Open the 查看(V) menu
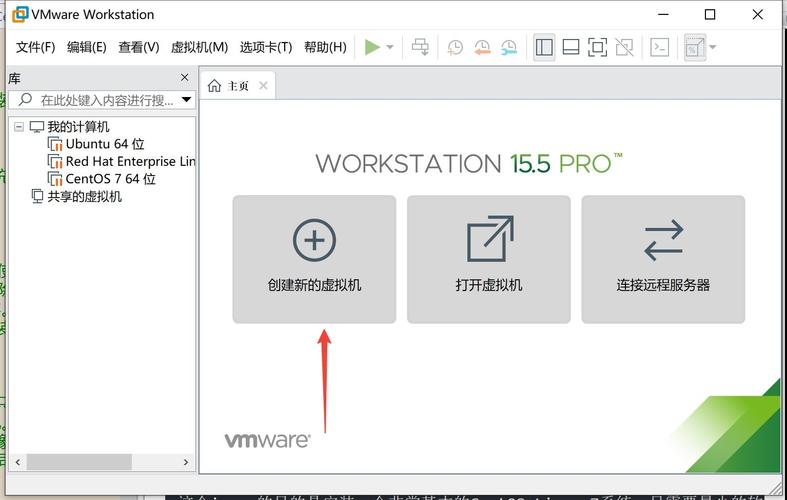The image size is (787, 500). [x=139, y=47]
